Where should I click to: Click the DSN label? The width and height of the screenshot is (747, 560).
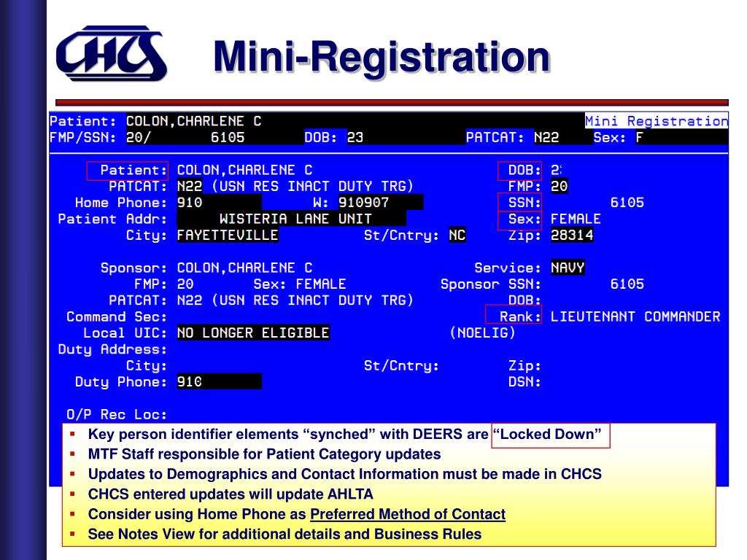(525, 381)
